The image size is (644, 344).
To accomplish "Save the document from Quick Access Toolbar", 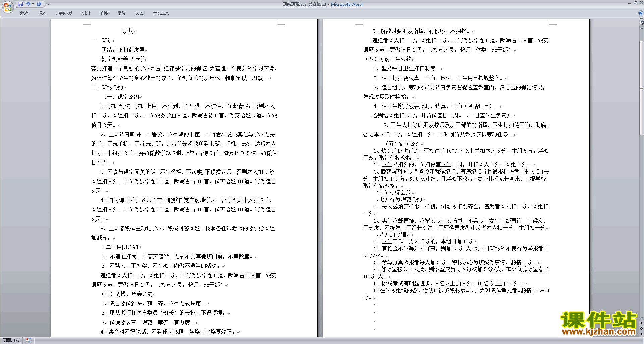I will [x=21, y=4].
